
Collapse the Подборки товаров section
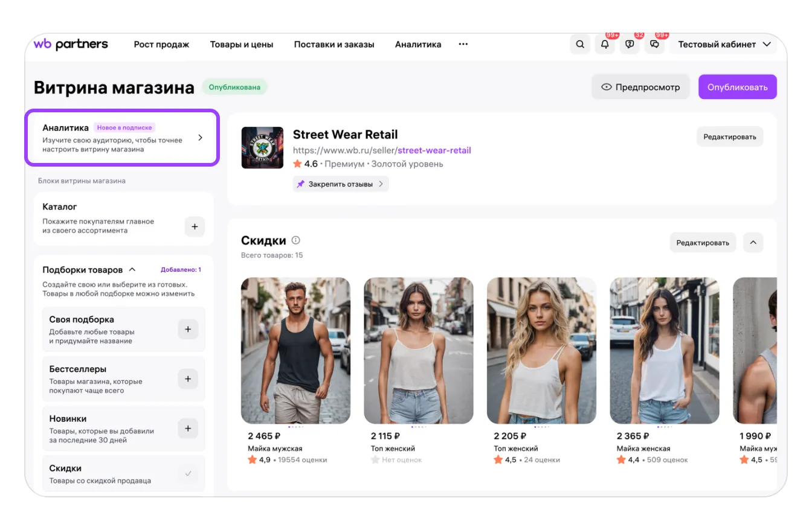(132, 270)
